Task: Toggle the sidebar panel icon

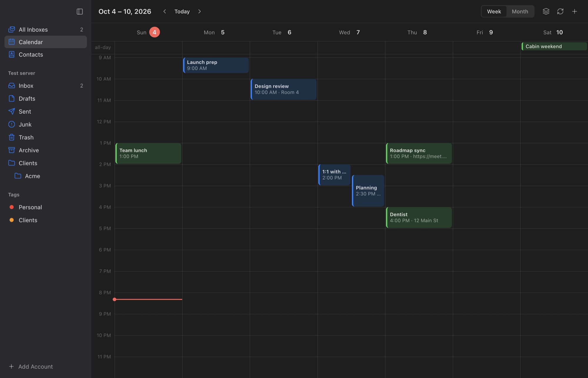Action: [x=80, y=11]
